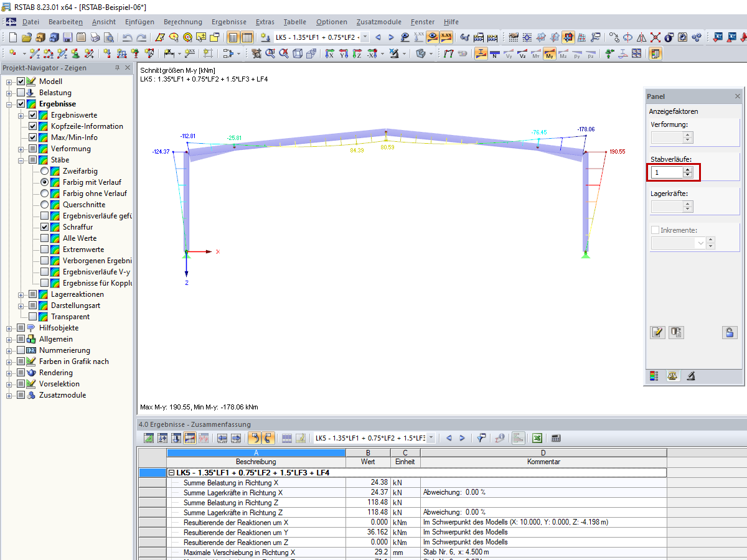This screenshot has width=747, height=560.
Task: Open the Hilfe menu
Action: (x=451, y=22)
